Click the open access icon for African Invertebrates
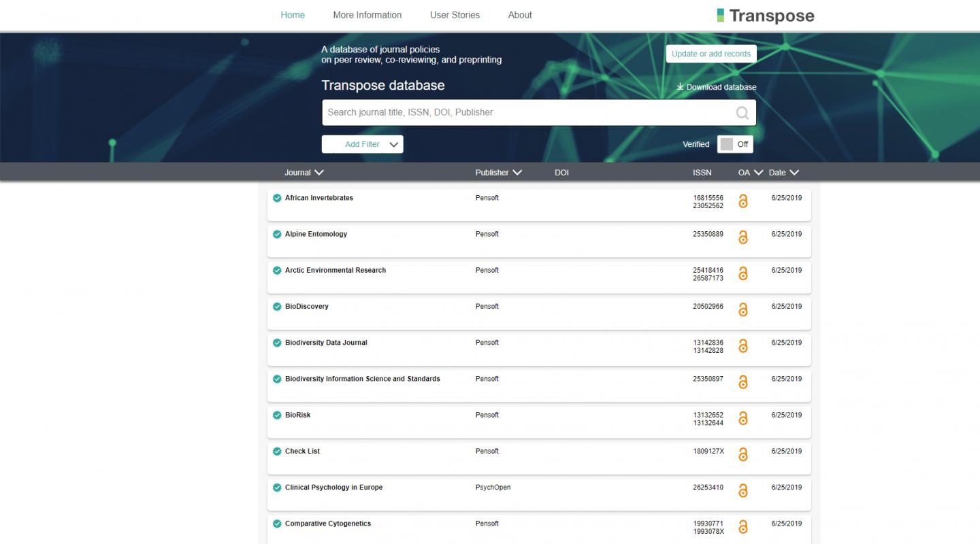The height and width of the screenshot is (544, 980). pyautogui.click(x=743, y=201)
